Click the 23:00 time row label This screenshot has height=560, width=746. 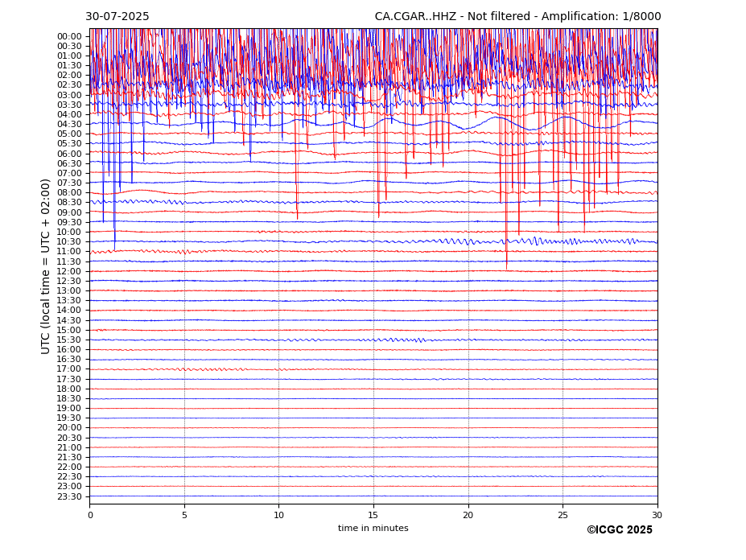(x=69, y=487)
